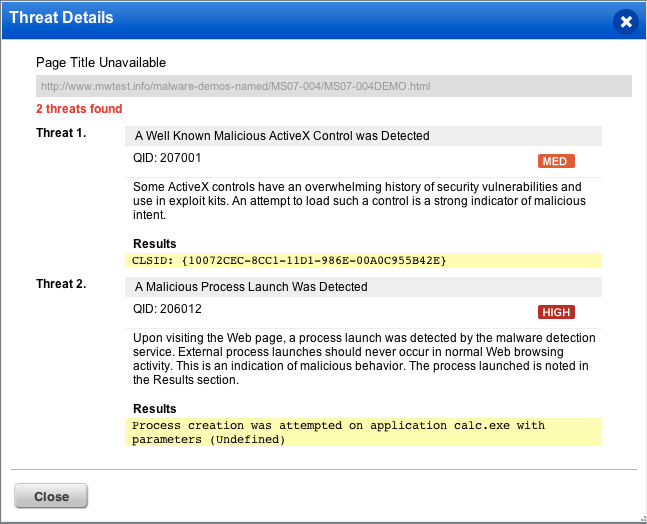Click Results heading under Threat 1

[x=155, y=243]
